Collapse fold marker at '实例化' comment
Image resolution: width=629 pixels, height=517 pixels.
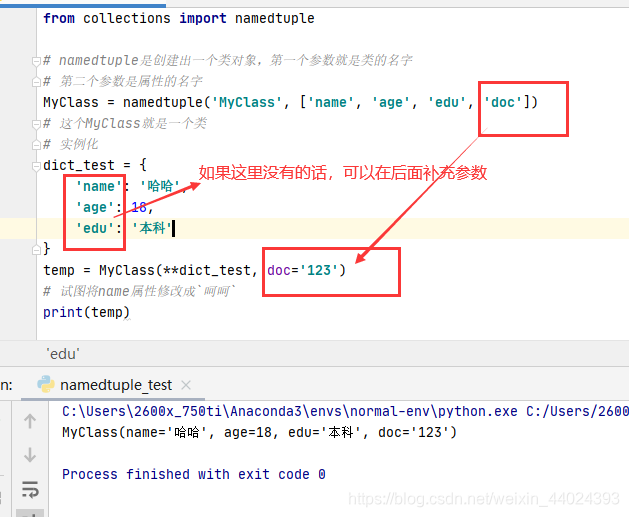tap(36, 145)
